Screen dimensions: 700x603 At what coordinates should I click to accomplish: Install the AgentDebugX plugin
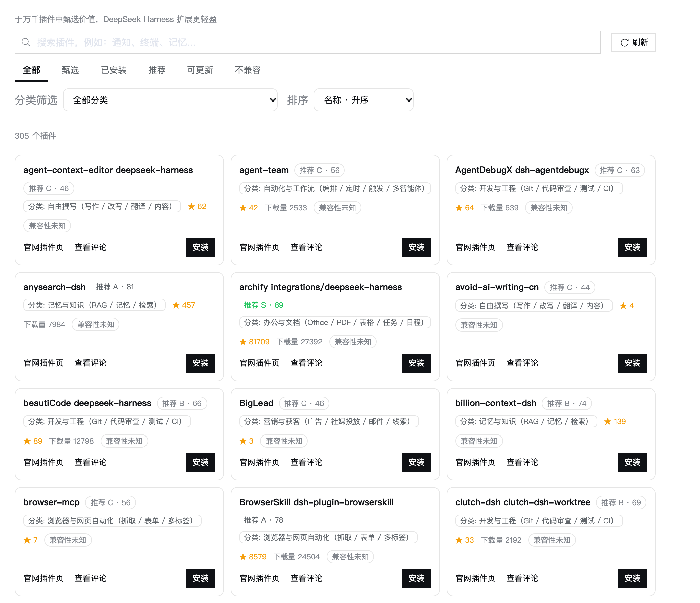pyautogui.click(x=632, y=247)
